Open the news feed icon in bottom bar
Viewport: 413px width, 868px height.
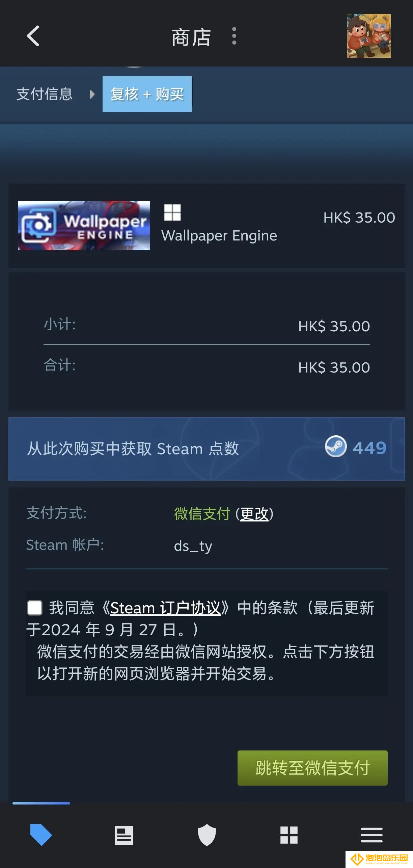124,835
